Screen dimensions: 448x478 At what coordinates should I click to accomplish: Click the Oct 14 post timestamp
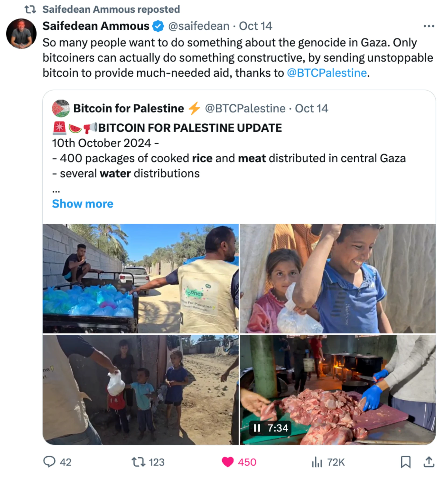point(255,26)
